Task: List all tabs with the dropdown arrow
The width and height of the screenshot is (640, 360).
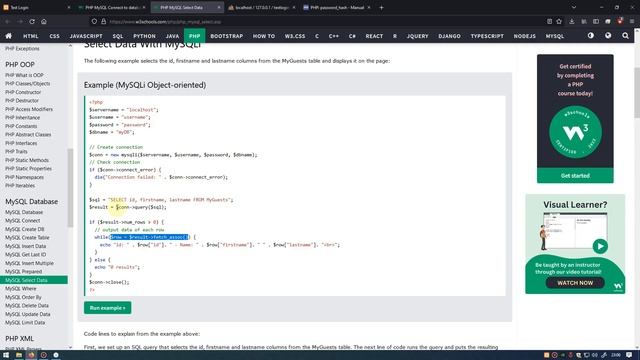Action: point(573,7)
